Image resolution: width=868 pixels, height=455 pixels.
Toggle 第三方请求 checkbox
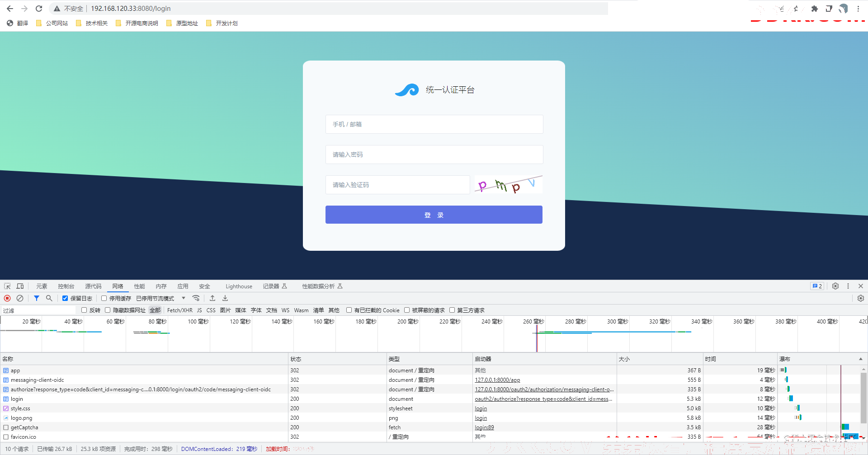click(452, 310)
